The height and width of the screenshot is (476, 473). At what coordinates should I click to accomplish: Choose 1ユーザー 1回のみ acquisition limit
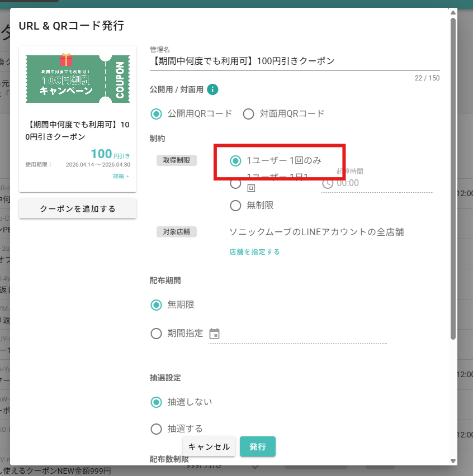pos(236,160)
